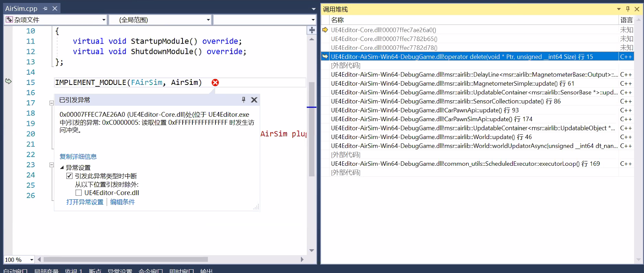Switch to the 命令窗口 tab
The width and height of the screenshot is (644, 273).
coord(151,271)
